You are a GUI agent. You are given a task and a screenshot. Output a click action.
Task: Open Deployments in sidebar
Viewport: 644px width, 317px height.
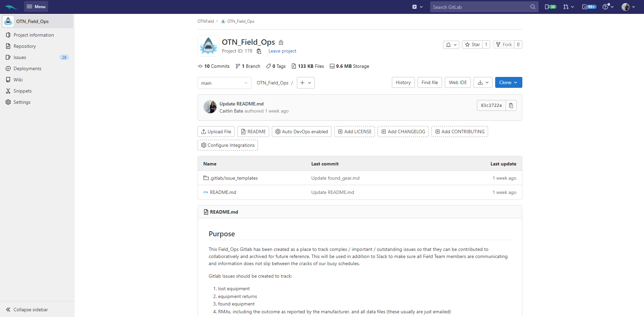27,68
